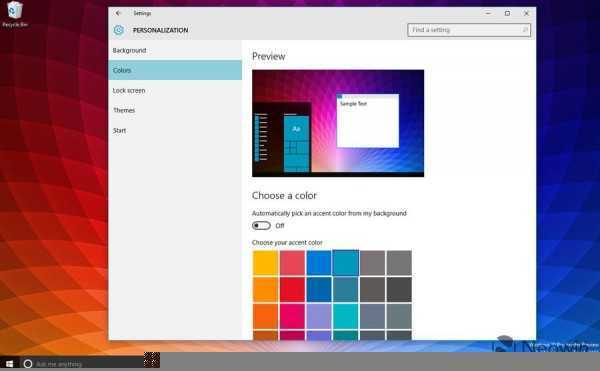Select the Colors section

(x=175, y=70)
